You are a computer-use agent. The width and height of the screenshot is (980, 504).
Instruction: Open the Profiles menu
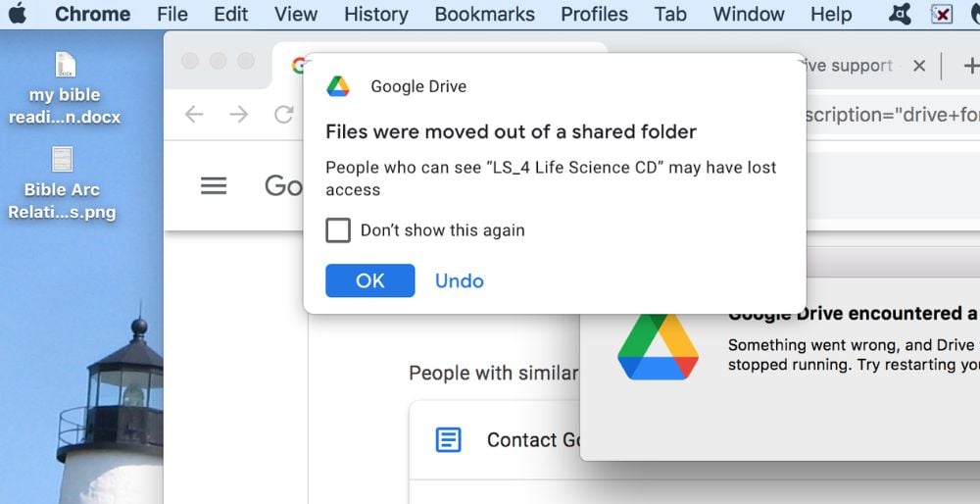pyautogui.click(x=594, y=14)
